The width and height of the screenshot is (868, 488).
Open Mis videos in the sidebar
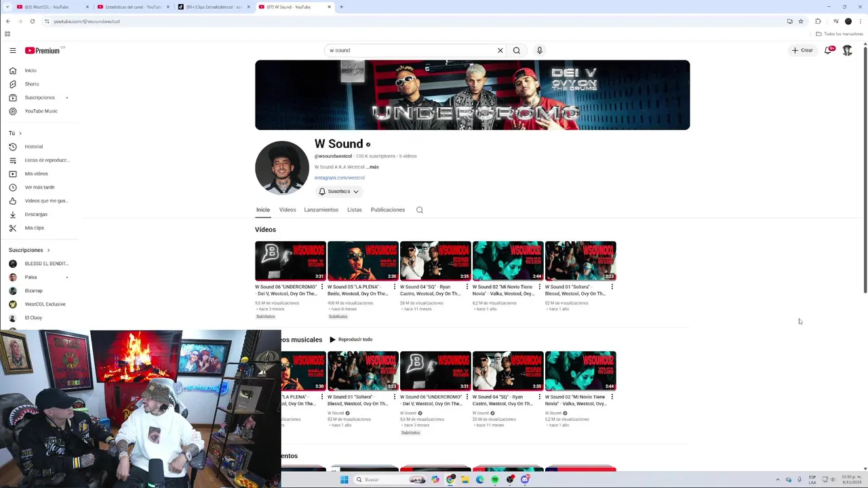[x=36, y=174]
